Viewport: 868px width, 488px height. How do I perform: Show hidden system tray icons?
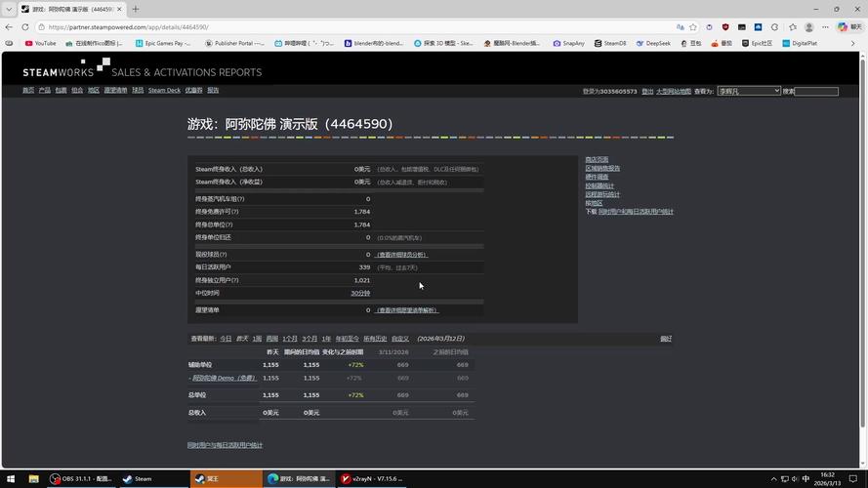point(774,479)
